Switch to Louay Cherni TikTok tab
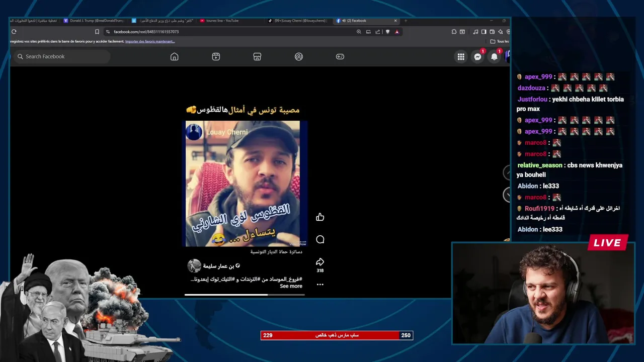This screenshot has width=644, height=362. tap(298, 21)
